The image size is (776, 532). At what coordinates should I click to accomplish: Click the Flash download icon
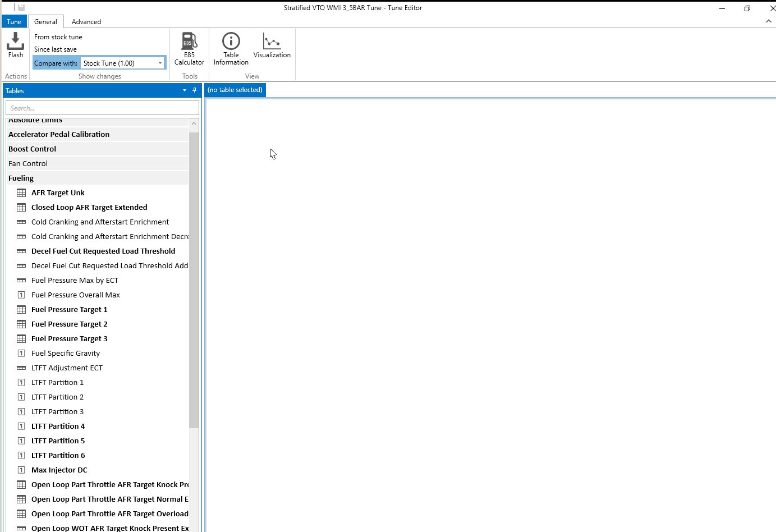click(x=15, y=41)
